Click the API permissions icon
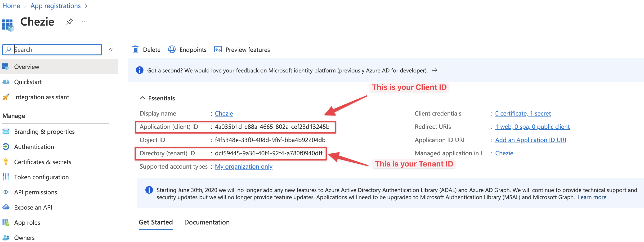The image size is (644, 242). (x=6, y=192)
